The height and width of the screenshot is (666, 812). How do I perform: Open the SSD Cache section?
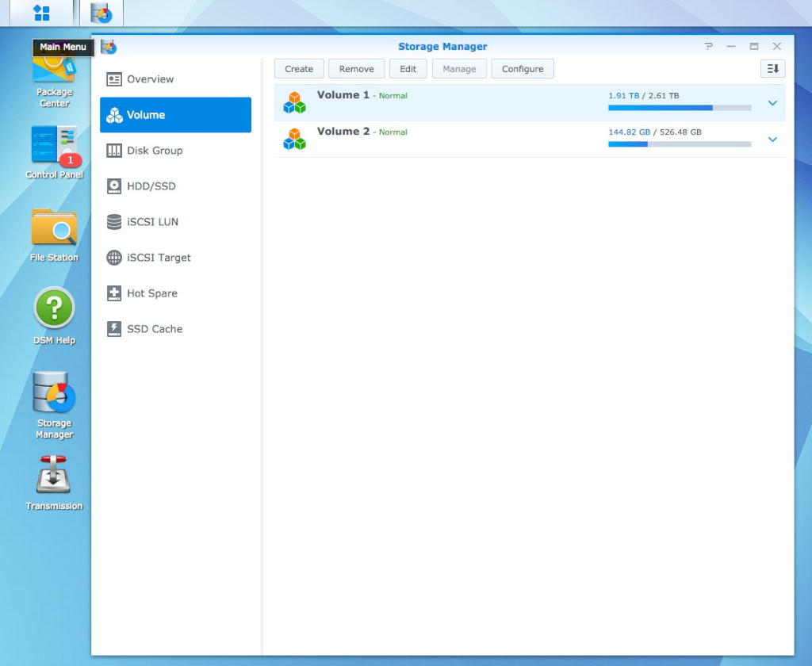[175, 329]
